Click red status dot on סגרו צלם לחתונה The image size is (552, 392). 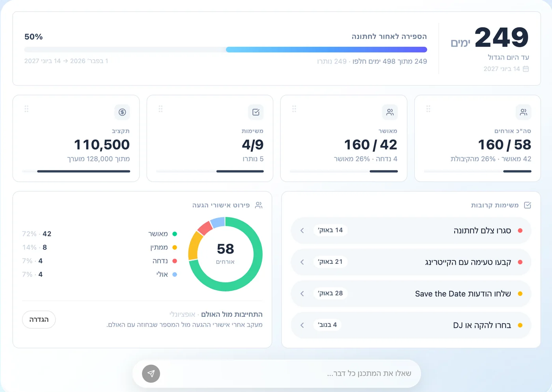tap(520, 230)
